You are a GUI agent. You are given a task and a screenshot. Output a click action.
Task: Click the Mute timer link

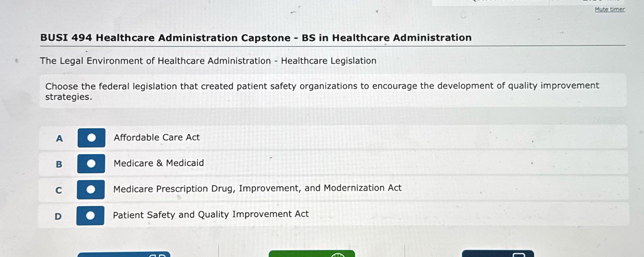609,9
